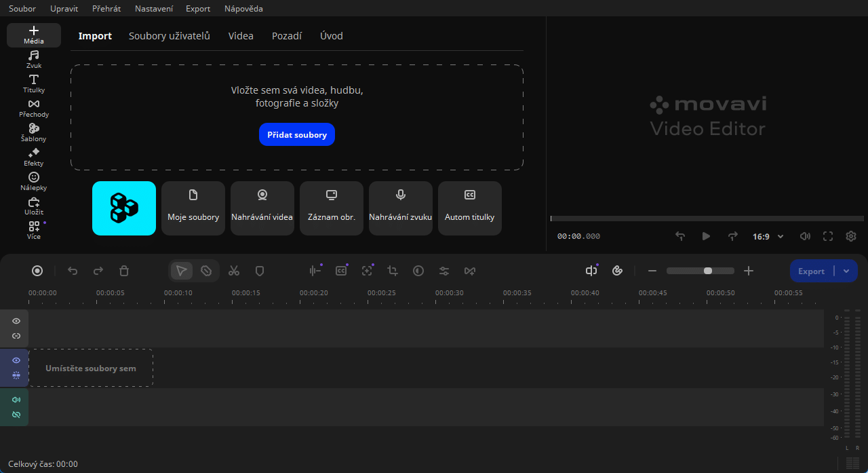Open the Soubor menu
The height and width of the screenshot is (473, 868).
(22, 9)
